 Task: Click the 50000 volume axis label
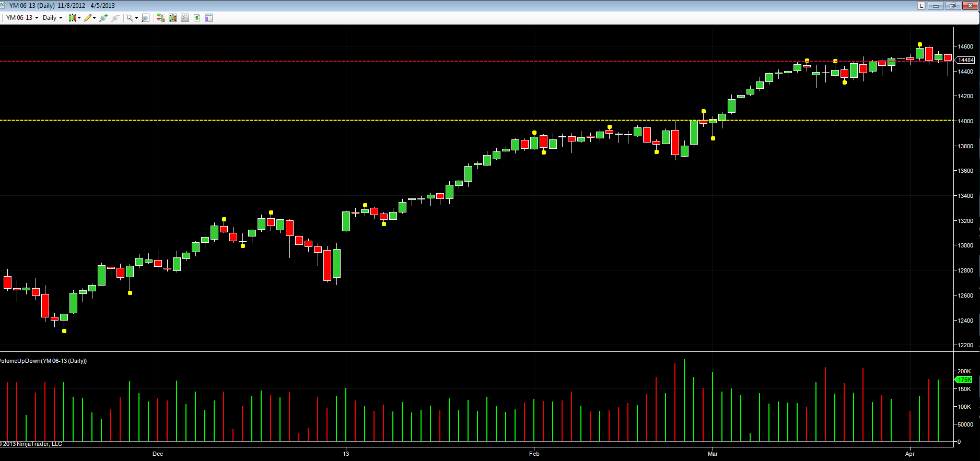click(x=965, y=424)
